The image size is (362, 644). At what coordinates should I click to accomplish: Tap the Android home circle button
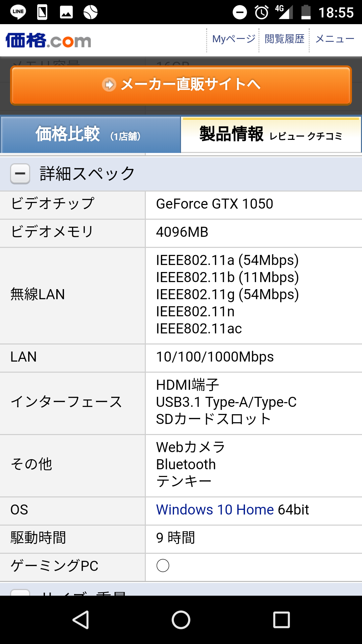tap(181, 620)
